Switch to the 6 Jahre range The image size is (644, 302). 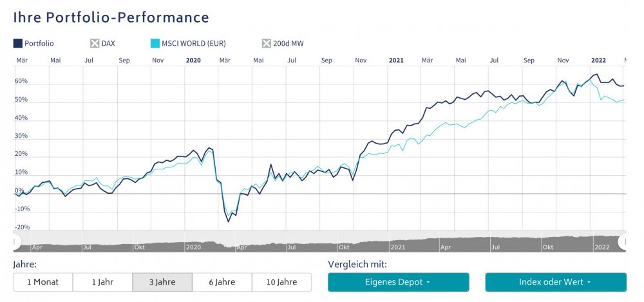pyautogui.click(x=222, y=282)
